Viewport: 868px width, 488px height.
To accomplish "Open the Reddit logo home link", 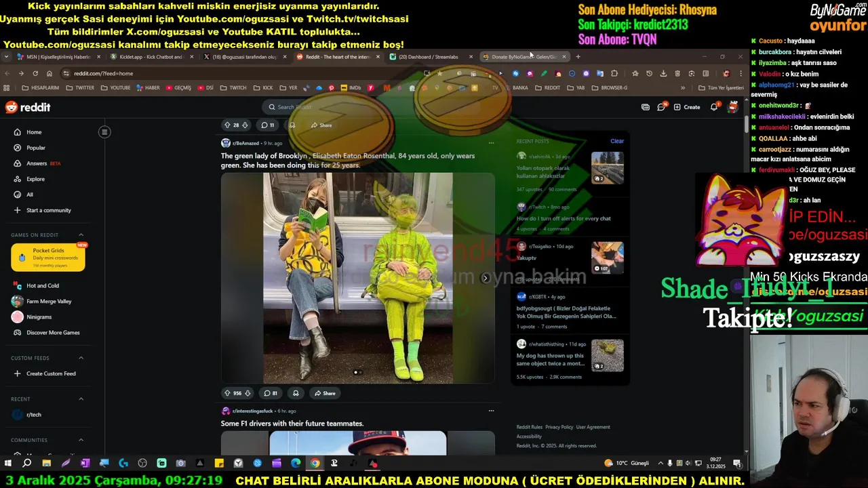I will click(x=28, y=107).
